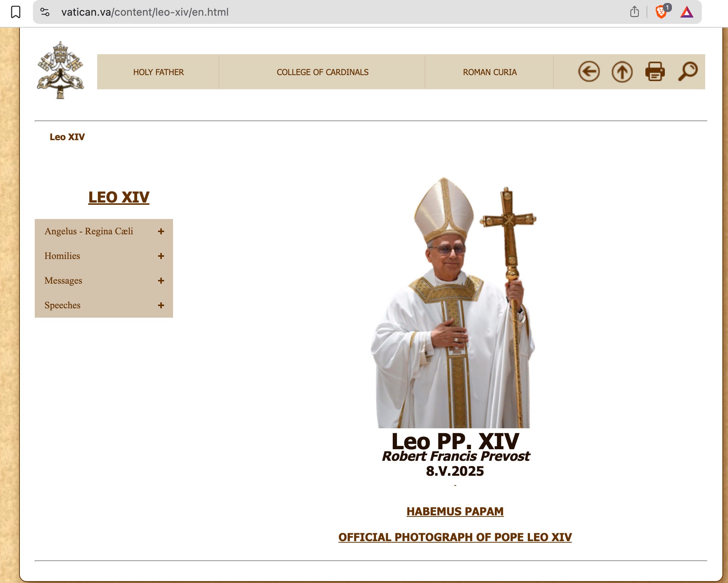Viewport: 728px width, 583px height.
Task: Open search with magnifying glass icon
Action: [688, 71]
